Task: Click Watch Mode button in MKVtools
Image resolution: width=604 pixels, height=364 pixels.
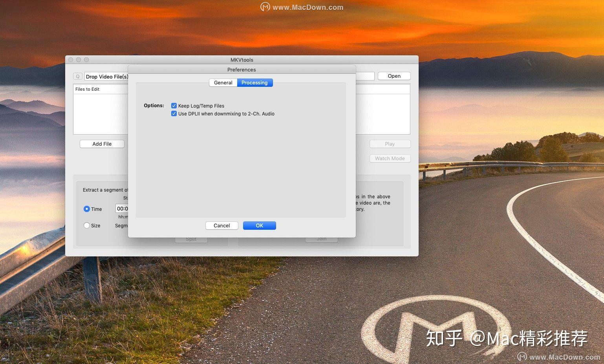Action: click(390, 158)
